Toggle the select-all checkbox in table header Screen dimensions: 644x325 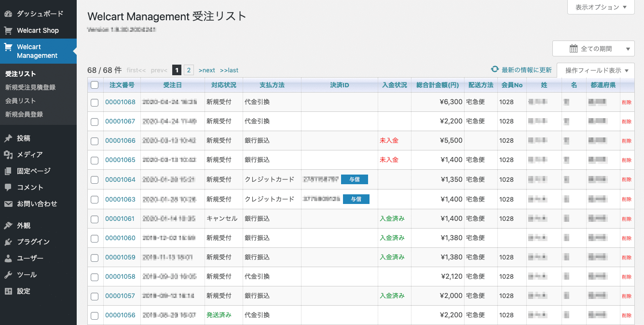tap(95, 85)
